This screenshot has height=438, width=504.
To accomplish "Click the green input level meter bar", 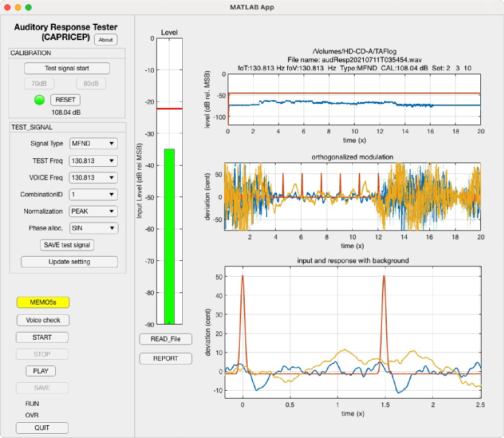I will pyautogui.click(x=169, y=237).
